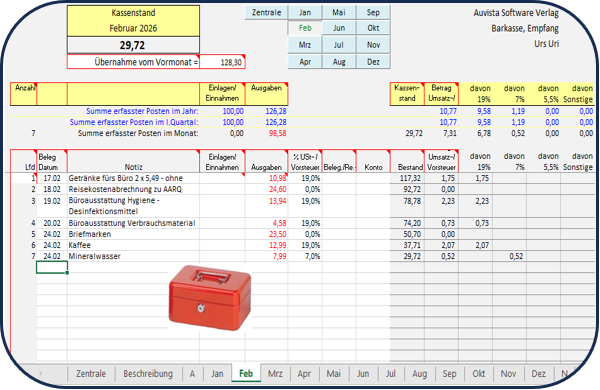The image size is (600, 390).
Task: Click Bestand value 50,70
Action: [407, 234]
